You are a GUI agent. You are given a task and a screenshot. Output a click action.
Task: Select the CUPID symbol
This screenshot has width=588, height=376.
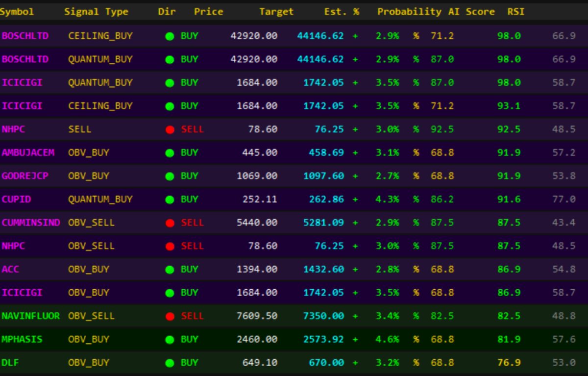(16, 199)
